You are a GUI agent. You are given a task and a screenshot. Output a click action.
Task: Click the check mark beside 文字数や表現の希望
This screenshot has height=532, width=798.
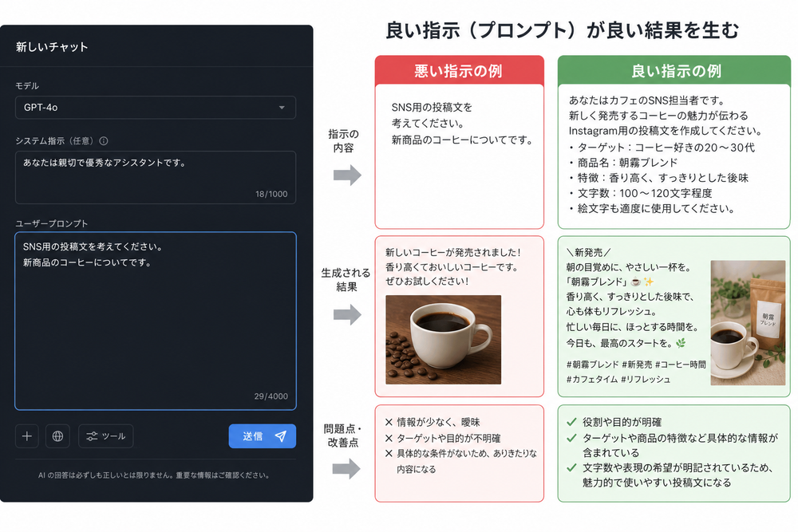(571, 467)
